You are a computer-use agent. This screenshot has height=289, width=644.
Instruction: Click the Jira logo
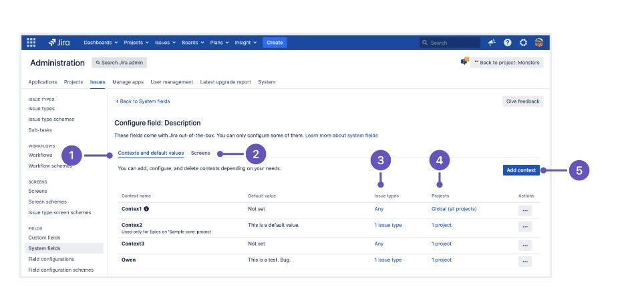(x=59, y=42)
